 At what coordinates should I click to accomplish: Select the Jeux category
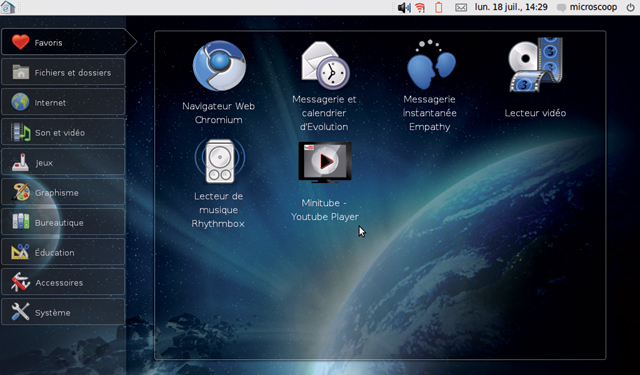tap(63, 162)
